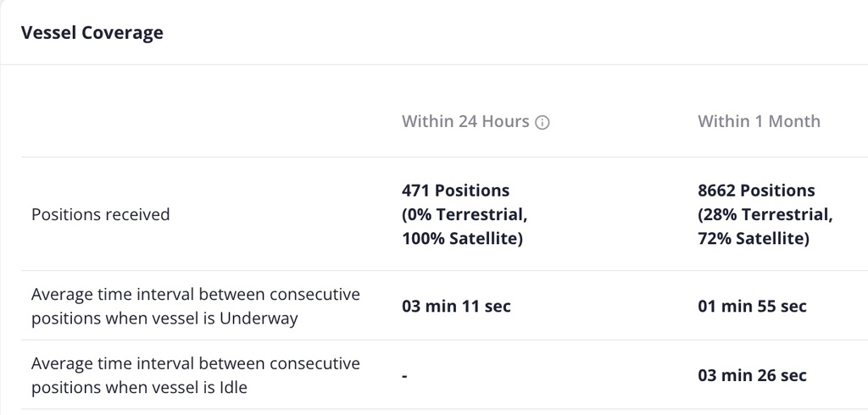
Task: Click the 'positions when vessel is Idle' text line
Action: coord(139,387)
